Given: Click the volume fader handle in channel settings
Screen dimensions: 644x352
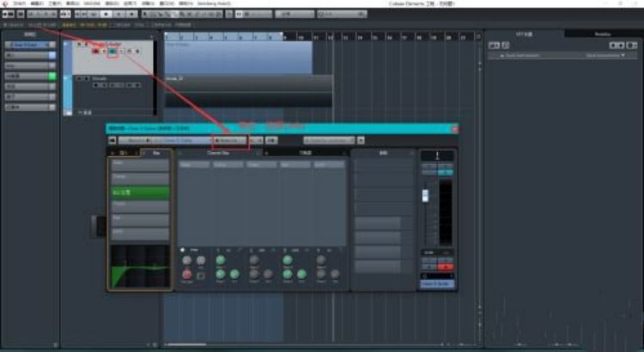Looking at the screenshot, I should click(x=425, y=196).
